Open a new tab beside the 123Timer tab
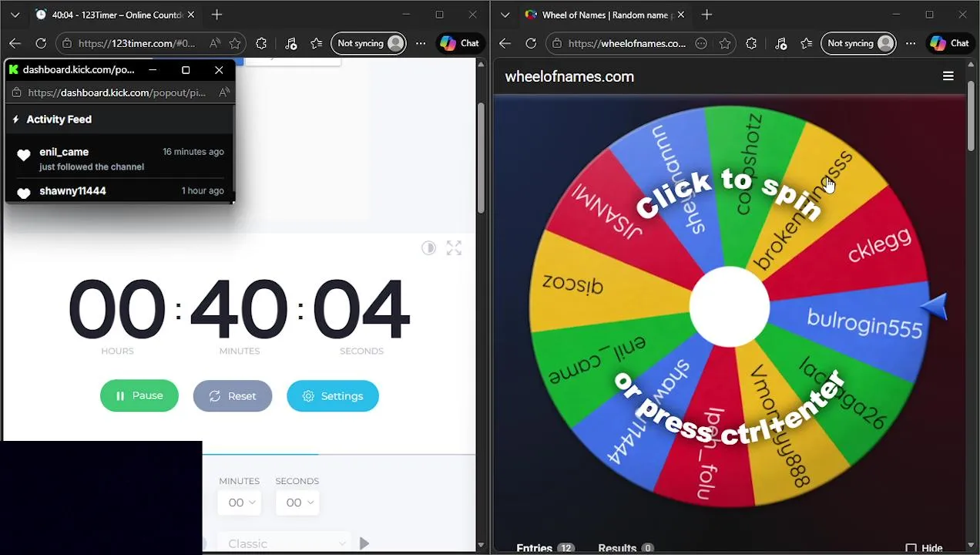The image size is (980, 555). click(x=216, y=15)
